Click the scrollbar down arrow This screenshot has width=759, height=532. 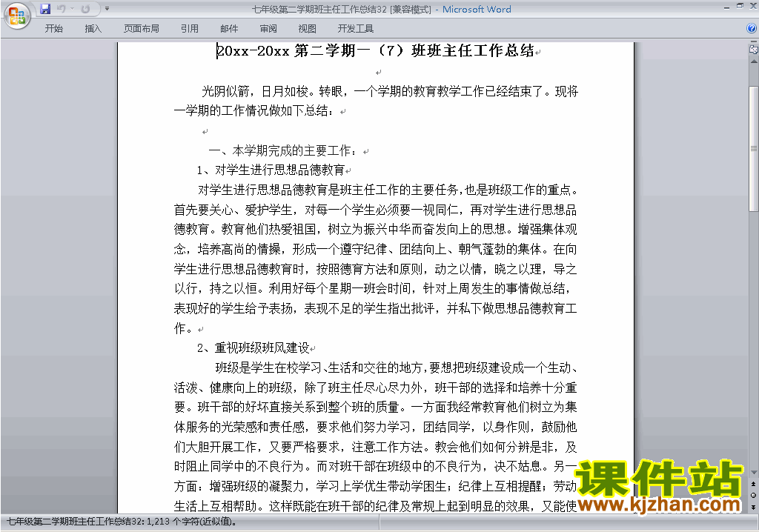754,472
